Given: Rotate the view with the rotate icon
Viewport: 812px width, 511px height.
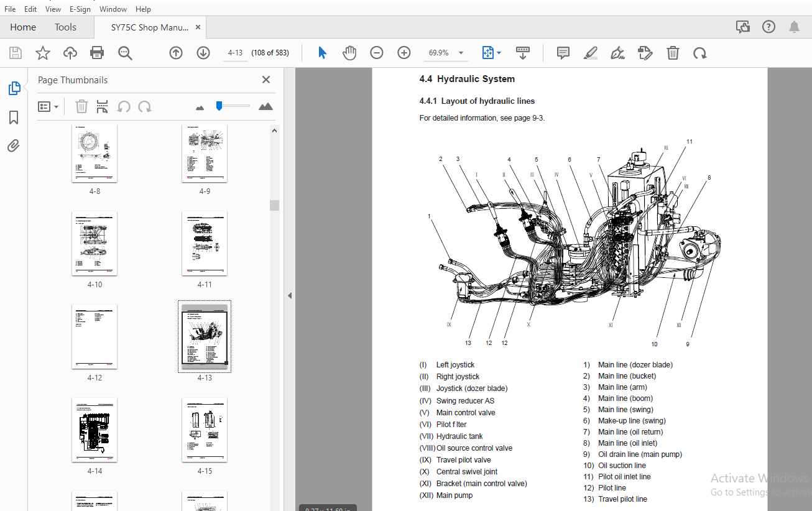Looking at the screenshot, I should pos(700,53).
